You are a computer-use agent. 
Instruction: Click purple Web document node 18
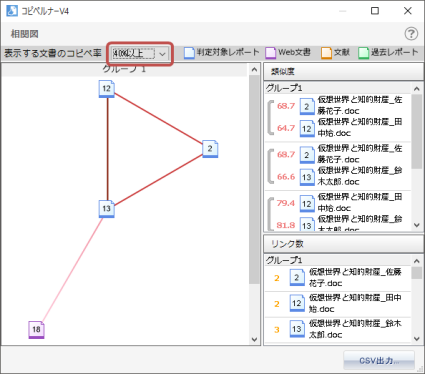(x=36, y=330)
